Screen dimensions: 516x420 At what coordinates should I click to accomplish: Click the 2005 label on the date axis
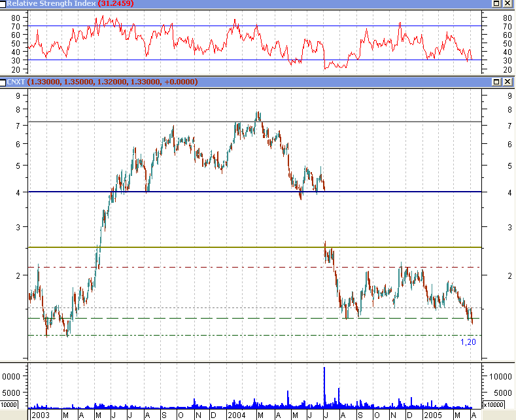pyautogui.click(x=432, y=415)
